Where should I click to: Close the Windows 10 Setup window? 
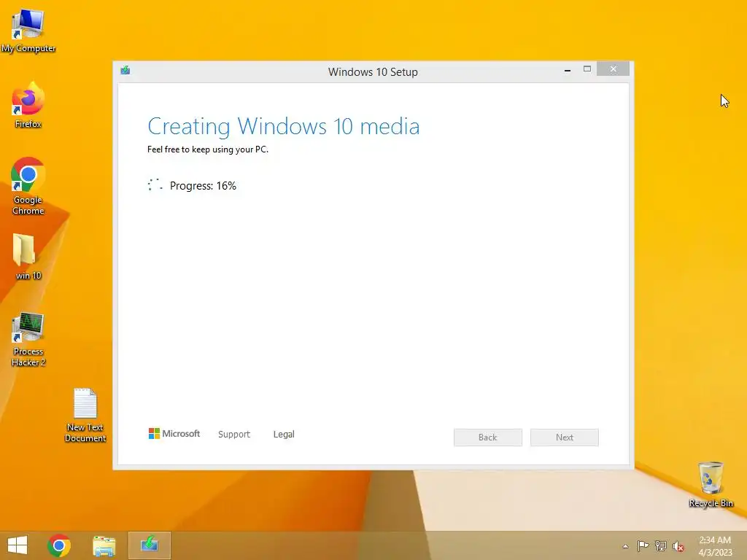tap(613, 69)
